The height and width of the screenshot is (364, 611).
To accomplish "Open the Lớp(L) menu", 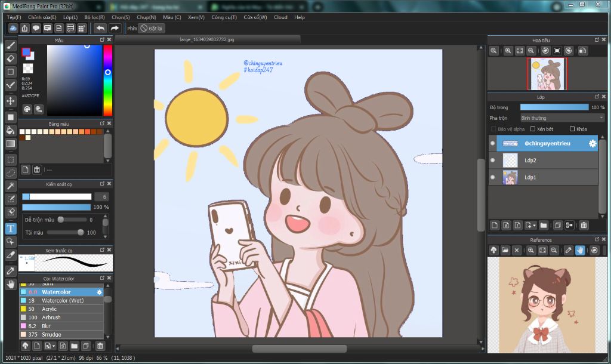I will tap(70, 17).
